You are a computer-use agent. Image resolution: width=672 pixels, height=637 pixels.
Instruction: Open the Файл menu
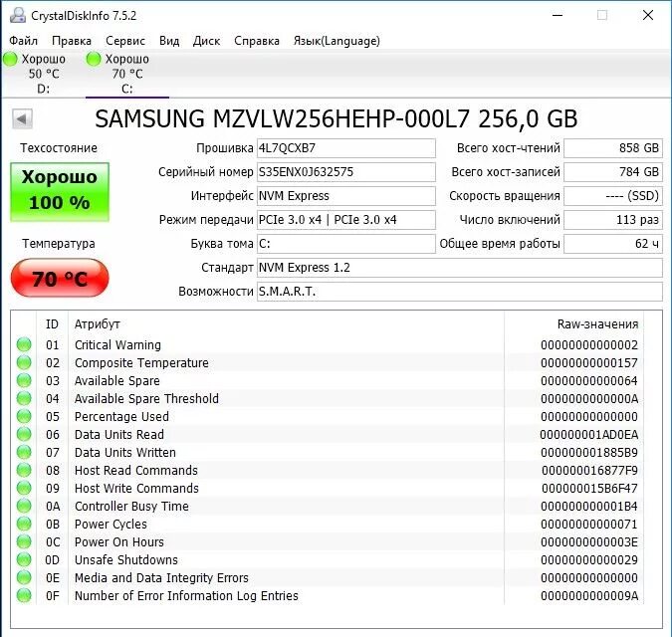point(23,41)
